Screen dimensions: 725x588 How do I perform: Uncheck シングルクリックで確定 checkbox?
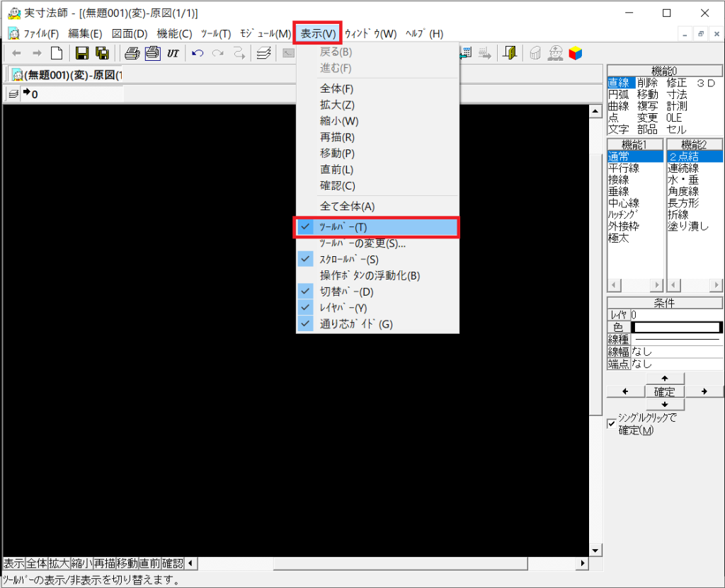tap(612, 423)
